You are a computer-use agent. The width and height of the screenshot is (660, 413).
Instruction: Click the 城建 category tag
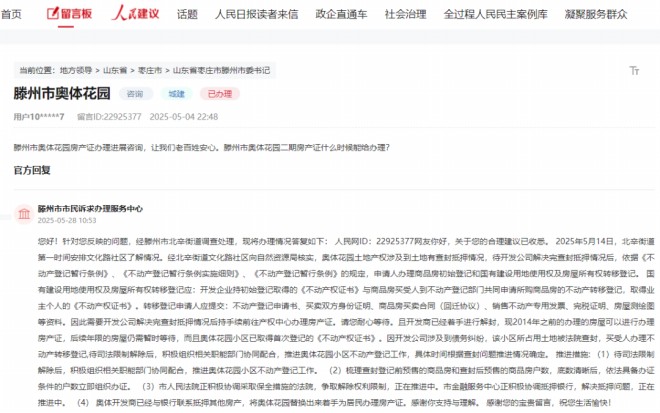coord(176,94)
